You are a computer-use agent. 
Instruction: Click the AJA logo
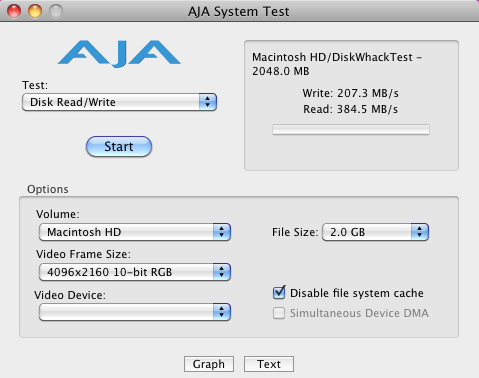click(119, 53)
